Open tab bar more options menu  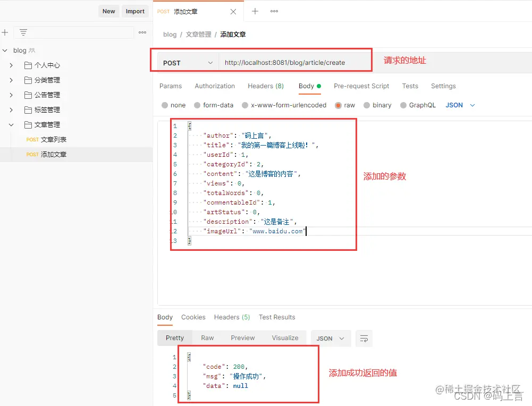274,11
